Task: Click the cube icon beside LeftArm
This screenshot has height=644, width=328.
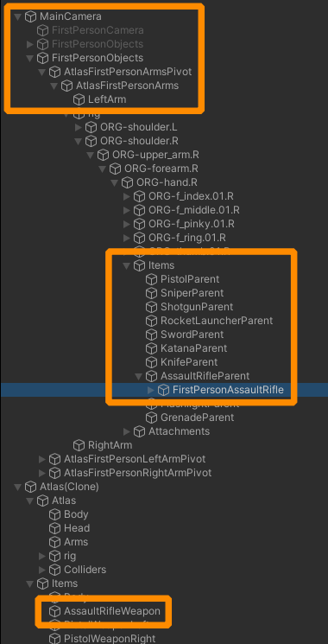Action: tap(79, 99)
